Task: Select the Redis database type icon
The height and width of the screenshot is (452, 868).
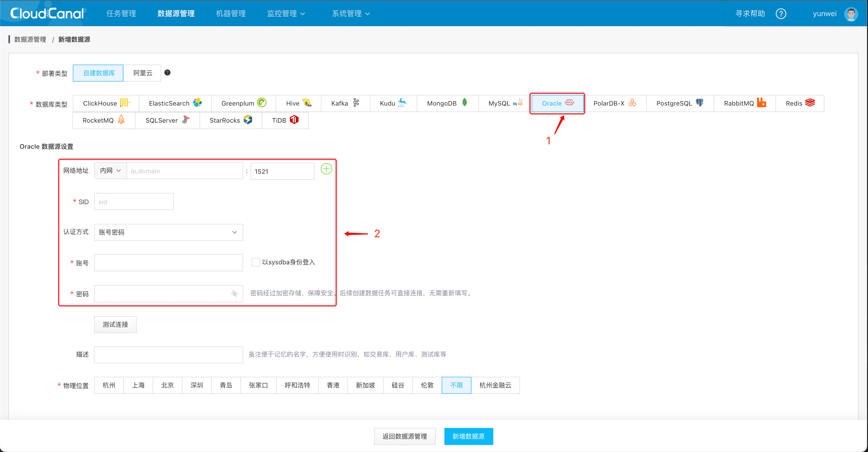Action: point(810,103)
